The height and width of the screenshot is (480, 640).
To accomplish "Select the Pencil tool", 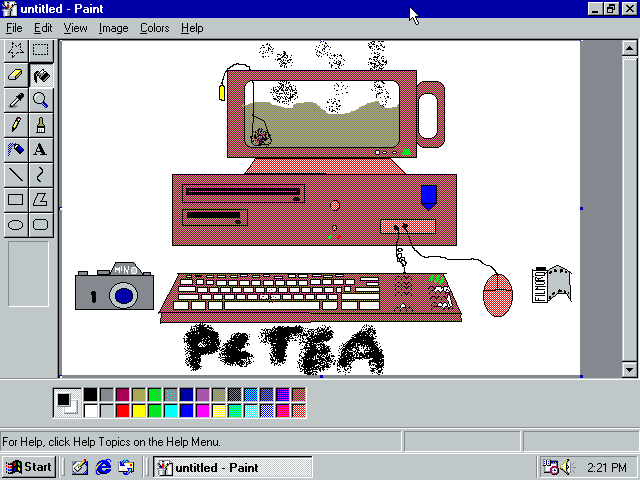I will [16, 125].
